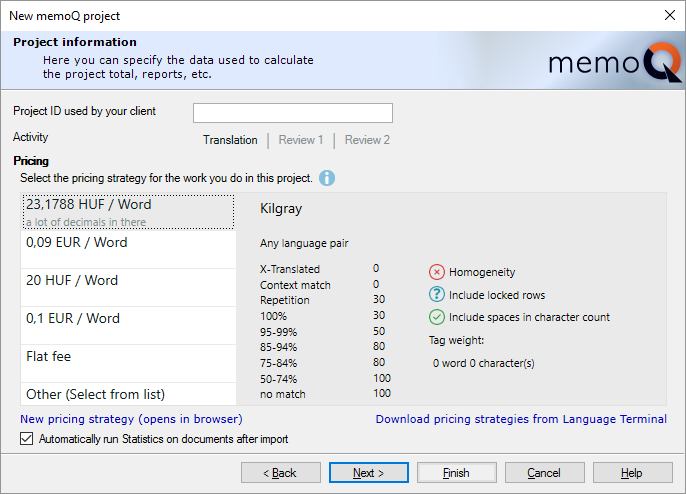Screen dimensions: 686x494
Task: Click the Homogeneity label
Action: point(482,272)
